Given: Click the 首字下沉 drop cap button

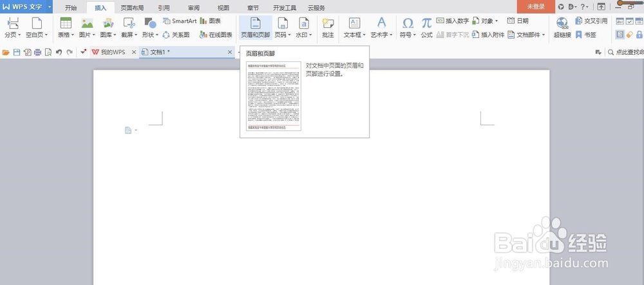Looking at the screenshot, I should coord(452,35).
